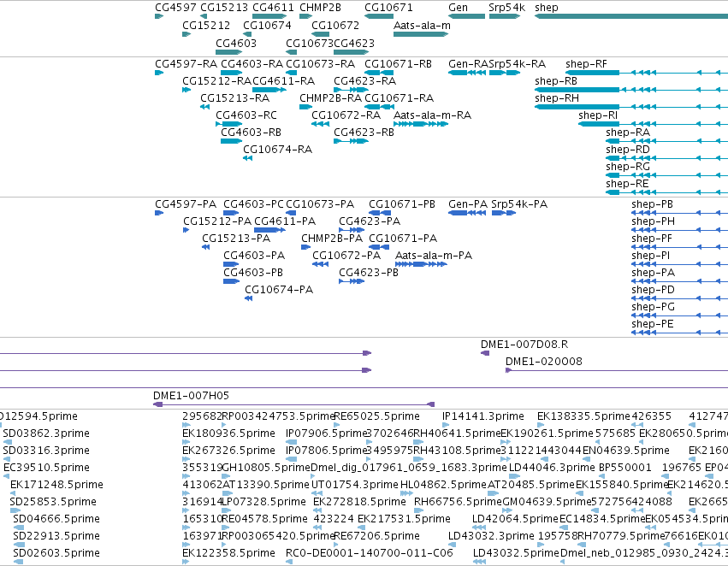The width and height of the screenshot is (728, 566).
Task: Click the CG4597 gene label
Action: [x=175, y=8]
